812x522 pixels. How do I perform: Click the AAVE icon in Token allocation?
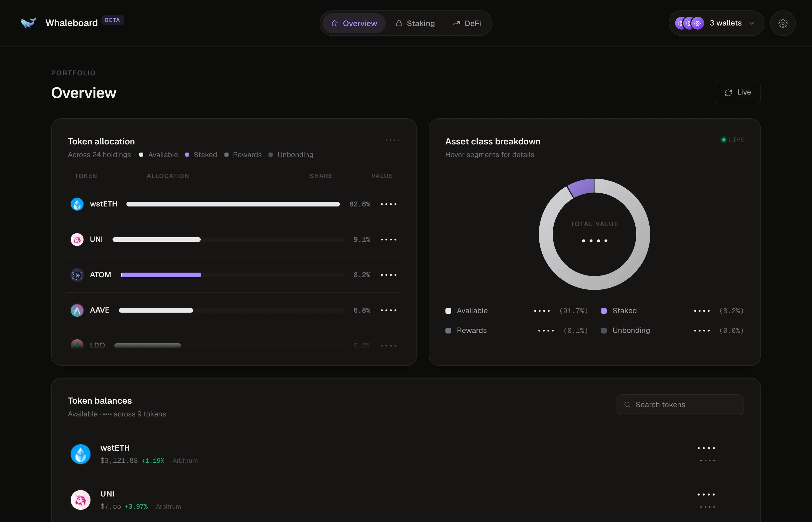click(x=77, y=310)
